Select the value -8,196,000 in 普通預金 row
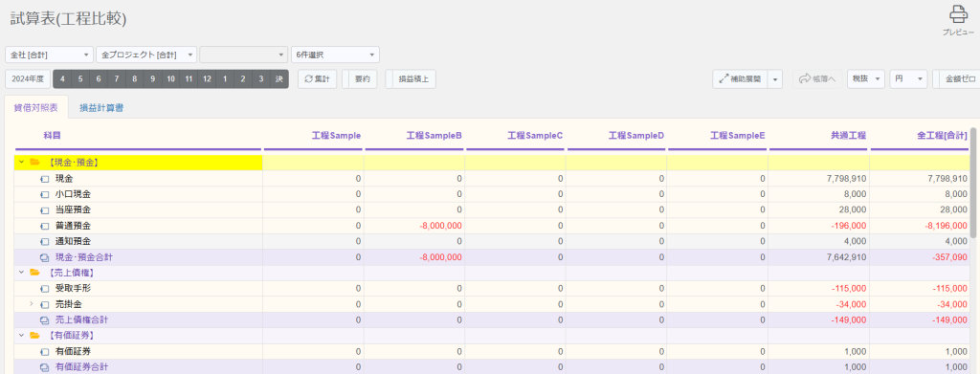The height and width of the screenshot is (374, 980). [947, 226]
